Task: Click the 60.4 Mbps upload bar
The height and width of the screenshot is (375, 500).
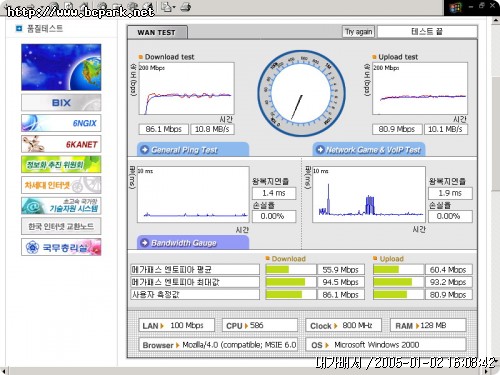Action: click(x=398, y=269)
